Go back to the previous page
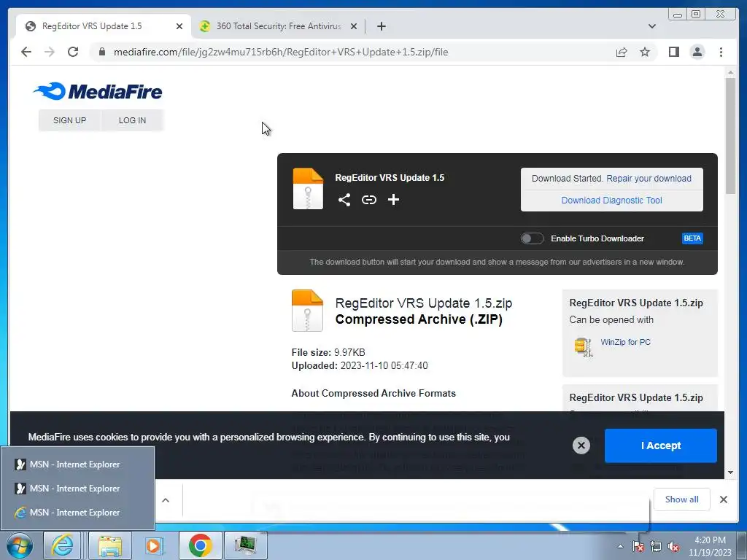Image resolution: width=747 pixels, height=560 pixels. tap(26, 52)
